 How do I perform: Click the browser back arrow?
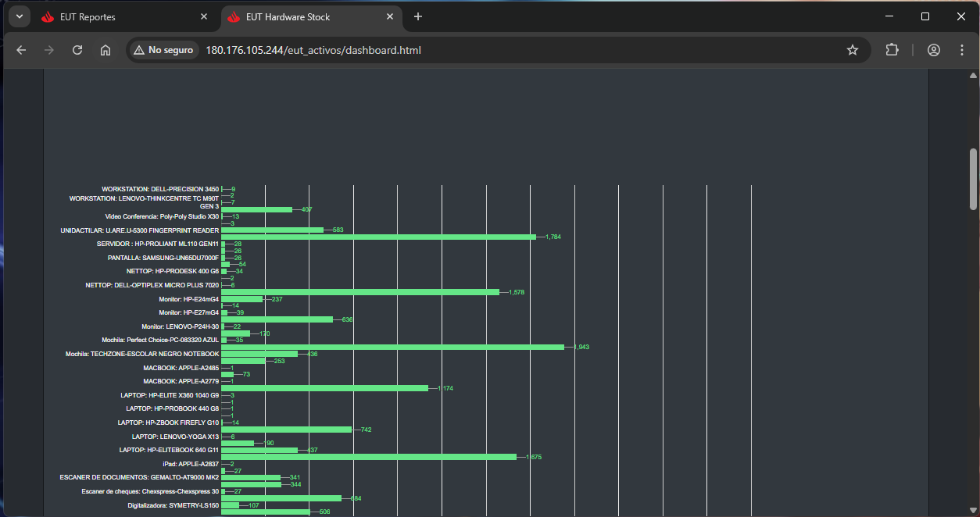tap(21, 50)
